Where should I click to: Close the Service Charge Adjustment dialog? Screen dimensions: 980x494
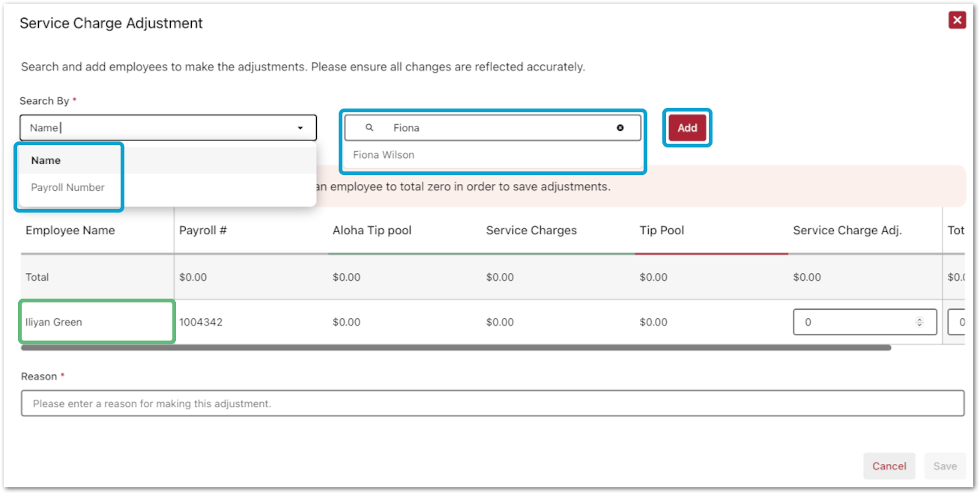pos(957,20)
